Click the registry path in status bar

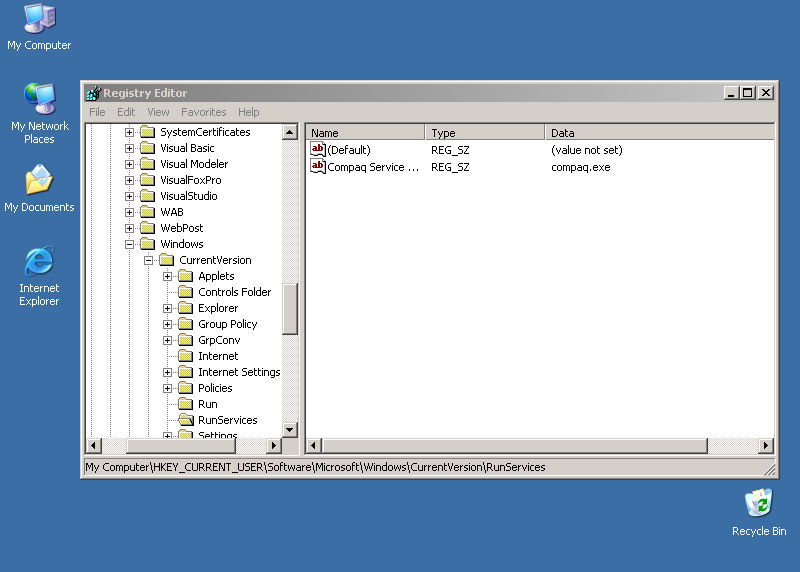tap(315, 467)
